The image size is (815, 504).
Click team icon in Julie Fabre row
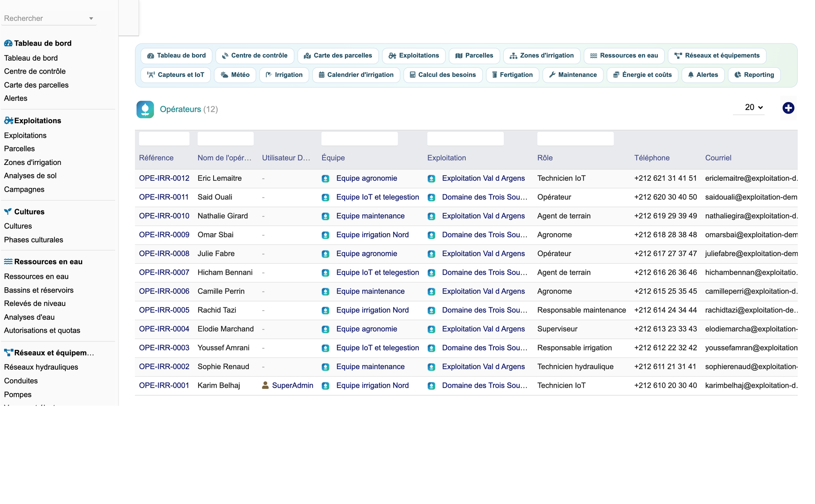coord(325,254)
